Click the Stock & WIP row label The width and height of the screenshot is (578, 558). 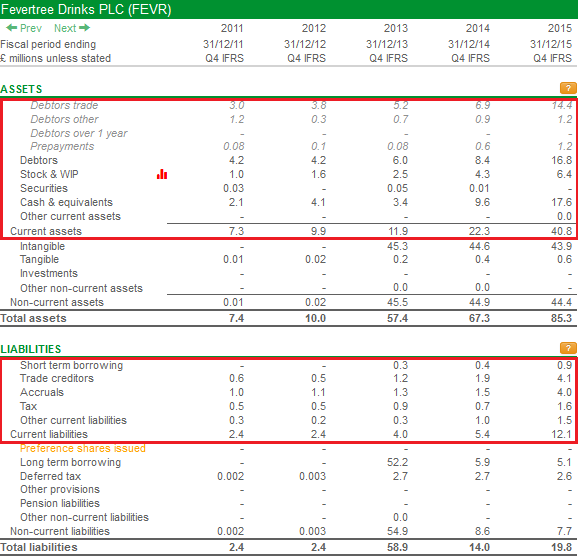49,174
